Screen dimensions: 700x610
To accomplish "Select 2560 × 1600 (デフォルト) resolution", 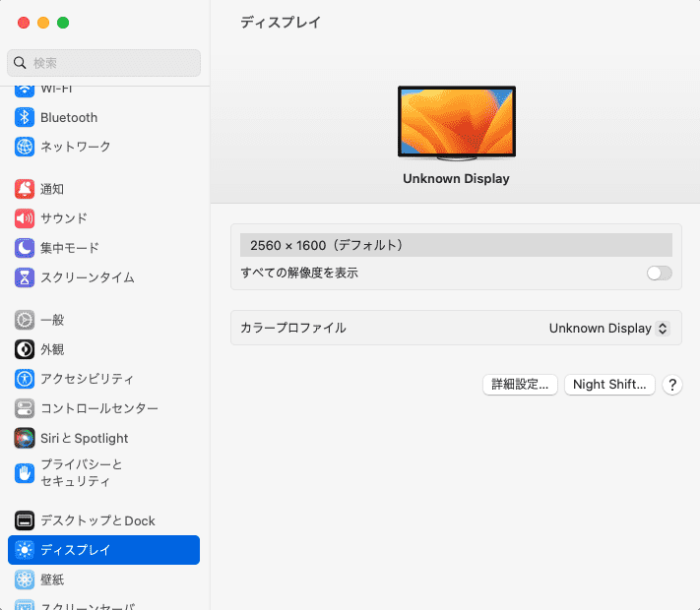I will 456,245.
